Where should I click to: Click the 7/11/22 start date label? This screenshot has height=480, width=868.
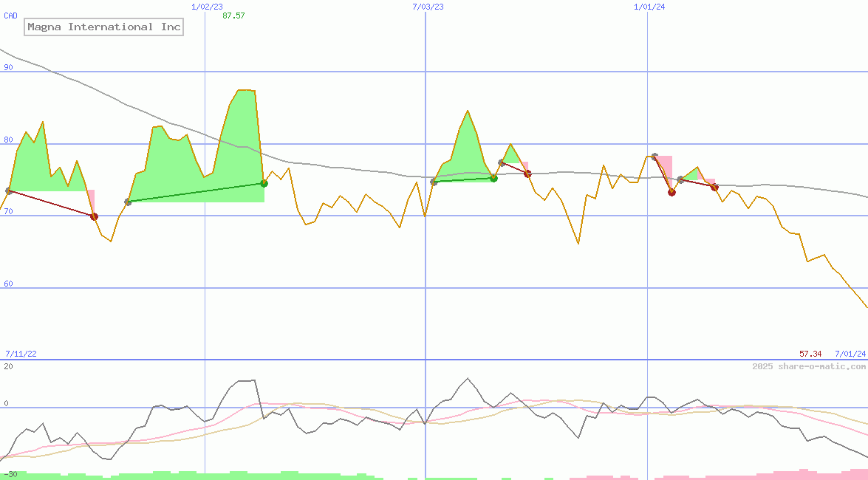pos(21,353)
